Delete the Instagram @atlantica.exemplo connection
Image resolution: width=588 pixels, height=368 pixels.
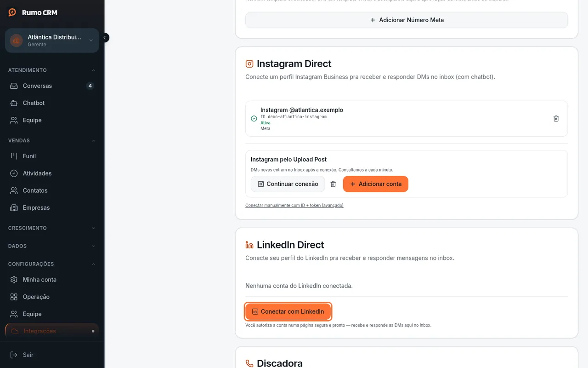[556, 119]
